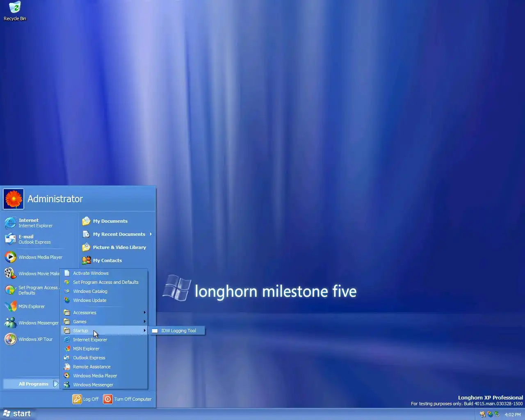Screen dimensions: 525x420
Task: Click the Turn Off Computer text label
Action: [x=132, y=399]
